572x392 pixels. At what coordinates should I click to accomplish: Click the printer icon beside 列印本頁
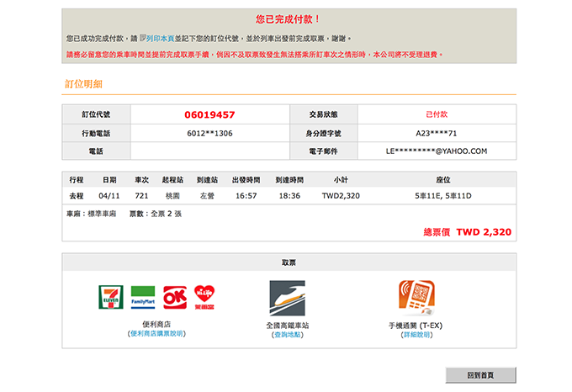pyautogui.click(x=144, y=39)
